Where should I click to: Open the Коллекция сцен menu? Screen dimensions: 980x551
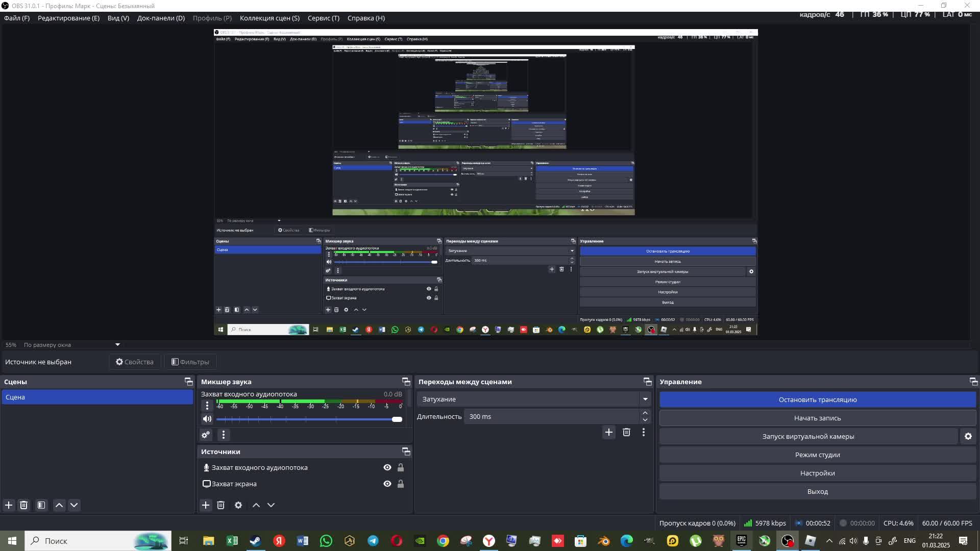pos(269,18)
